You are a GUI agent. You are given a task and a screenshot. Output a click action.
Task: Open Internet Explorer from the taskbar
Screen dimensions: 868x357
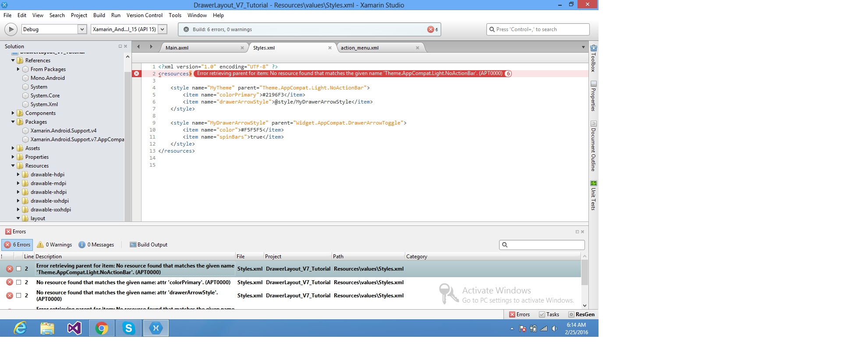click(x=20, y=328)
